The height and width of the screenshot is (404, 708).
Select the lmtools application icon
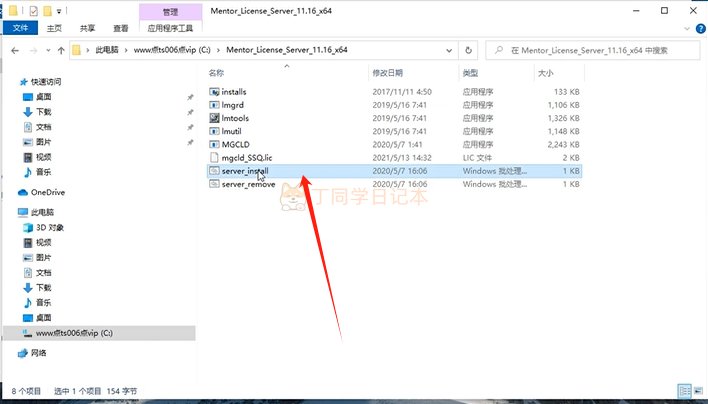214,118
